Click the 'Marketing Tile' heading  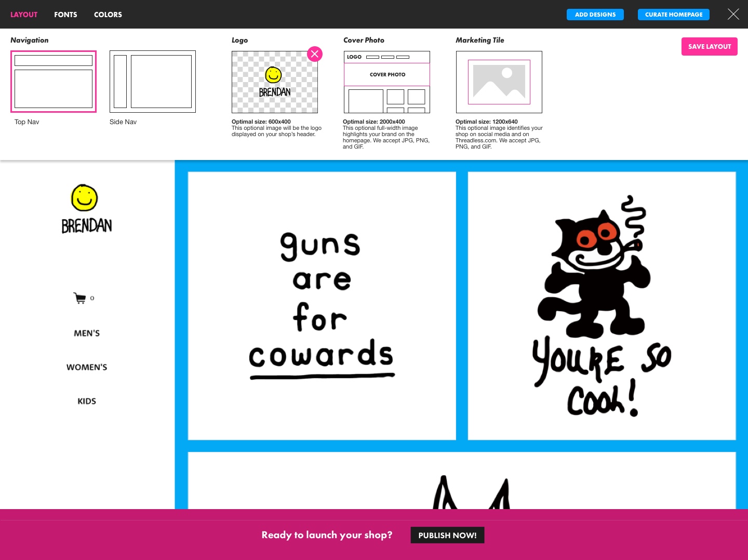(x=480, y=40)
